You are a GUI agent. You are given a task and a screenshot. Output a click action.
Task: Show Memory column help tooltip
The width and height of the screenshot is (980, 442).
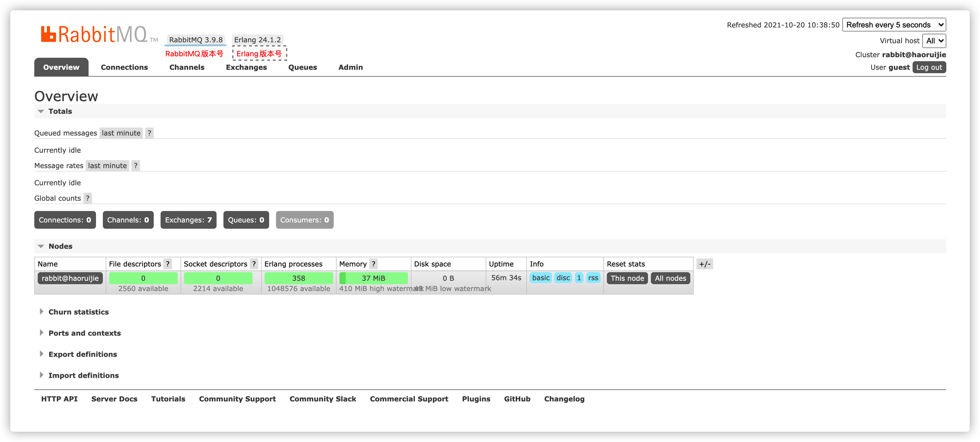(x=374, y=264)
